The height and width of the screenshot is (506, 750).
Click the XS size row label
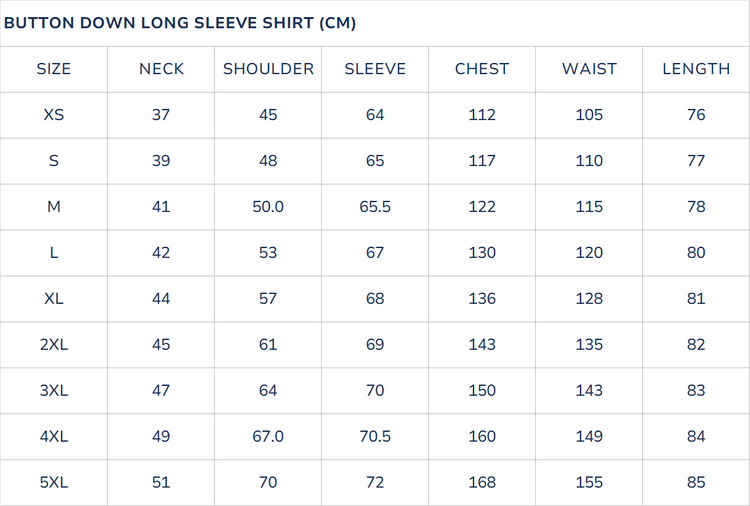pyautogui.click(x=54, y=115)
